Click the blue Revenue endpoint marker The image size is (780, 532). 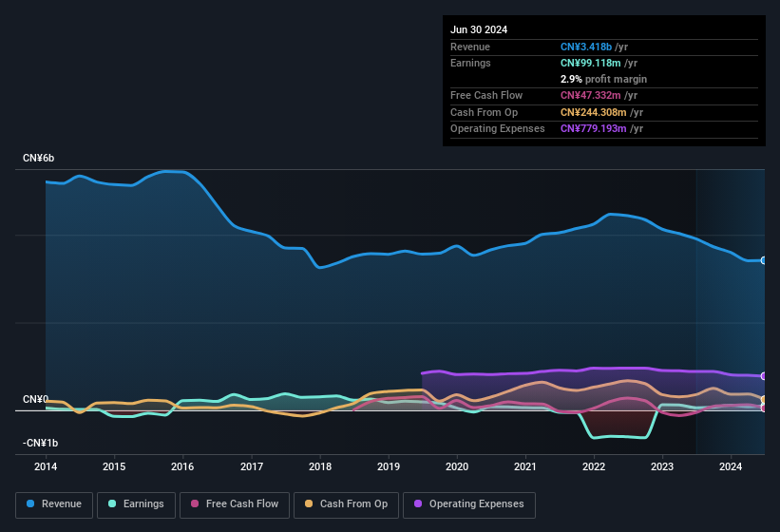[764, 260]
